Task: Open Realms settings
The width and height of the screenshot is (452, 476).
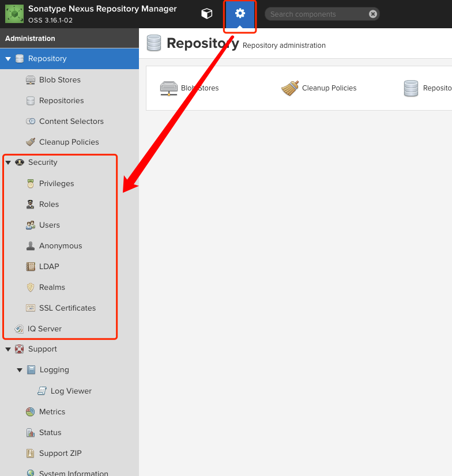Action: [x=52, y=287]
